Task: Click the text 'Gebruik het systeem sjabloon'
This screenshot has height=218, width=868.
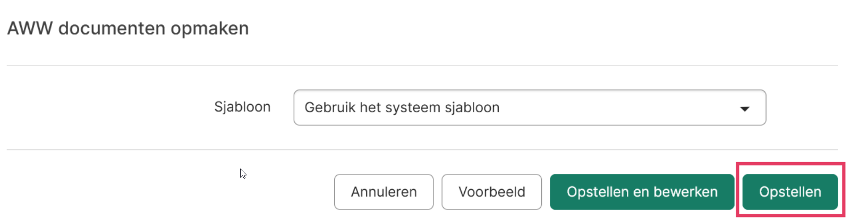Action: click(402, 107)
